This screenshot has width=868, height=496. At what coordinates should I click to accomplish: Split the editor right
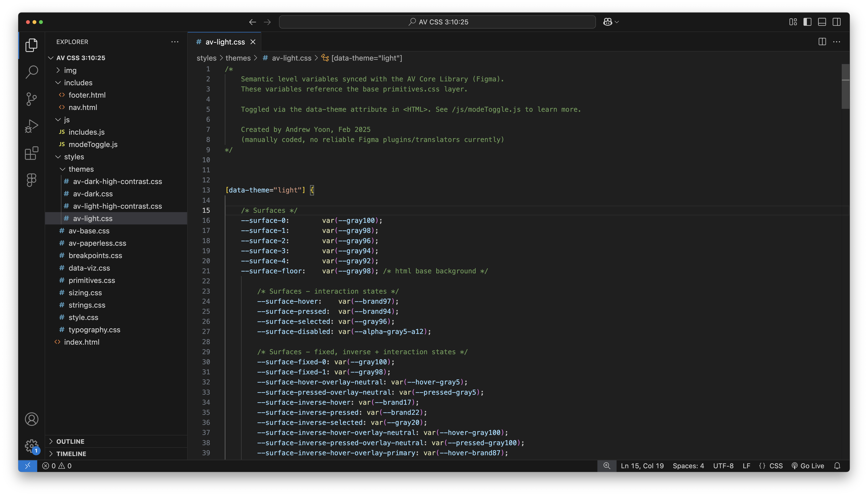[822, 42]
